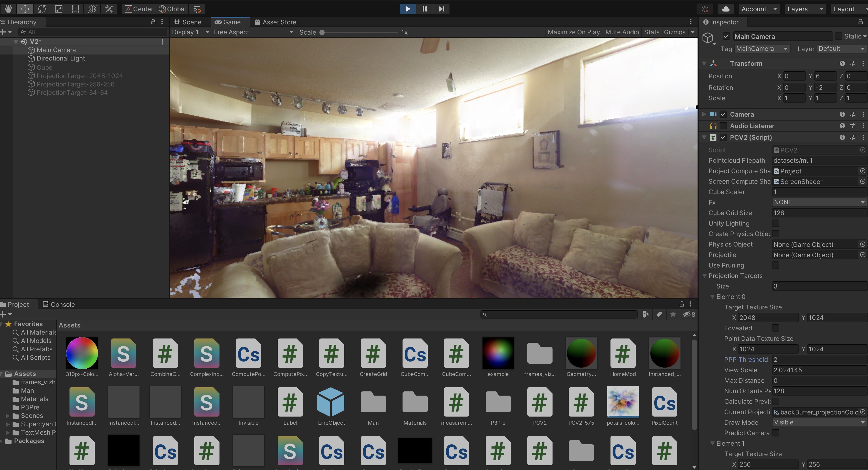Click the Step frame button
This screenshot has width=868, height=470.
(441, 9)
